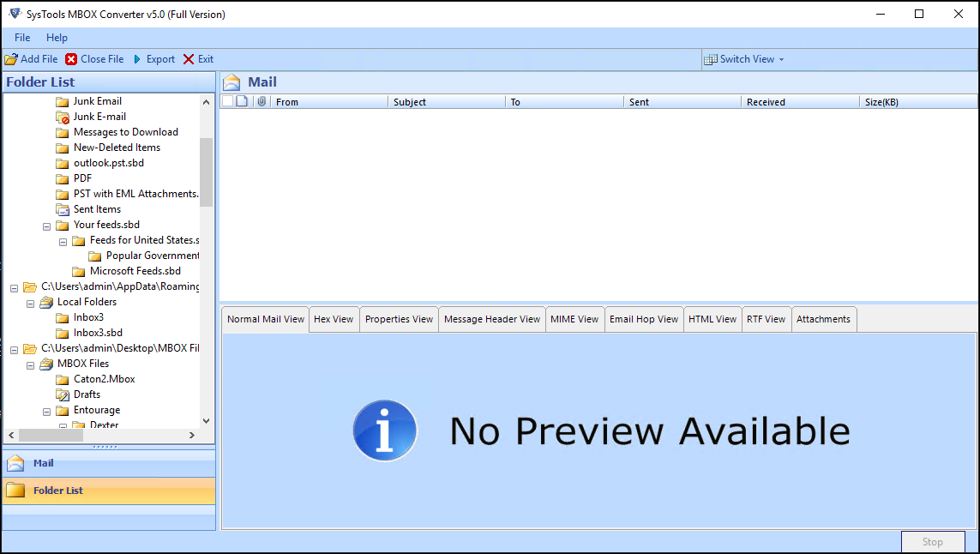Click the Drafts folder icon
Image resolution: width=980 pixels, height=554 pixels.
click(63, 394)
